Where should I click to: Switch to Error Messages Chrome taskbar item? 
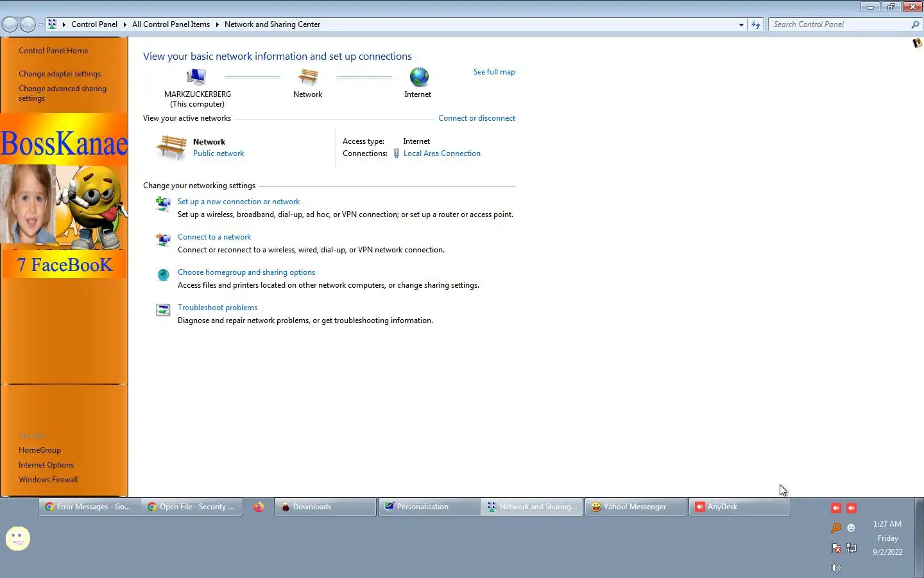tap(89, 507)
